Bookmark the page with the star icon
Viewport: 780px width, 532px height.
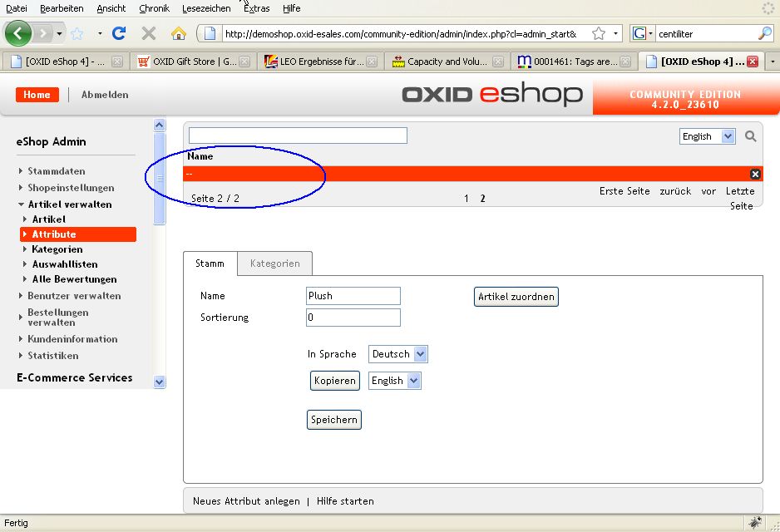tap(599, 33)
